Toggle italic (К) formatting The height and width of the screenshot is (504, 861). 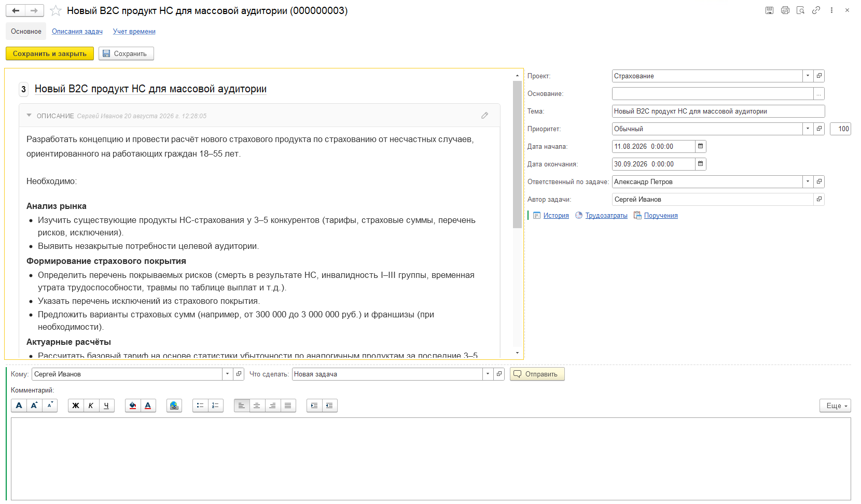coord(91,405)
